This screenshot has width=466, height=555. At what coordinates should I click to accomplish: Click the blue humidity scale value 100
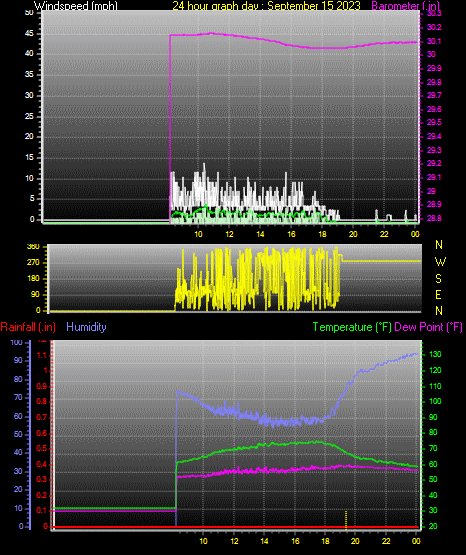[x=17, y=343]
